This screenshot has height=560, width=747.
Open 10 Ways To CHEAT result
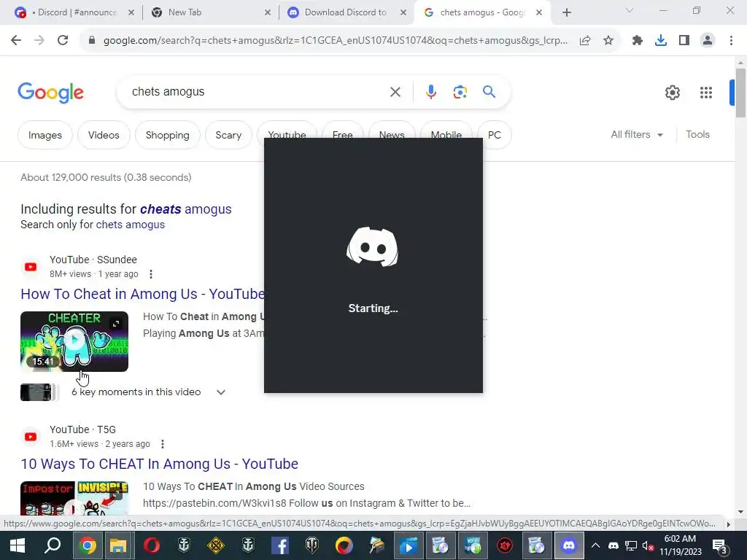[159, 464]
